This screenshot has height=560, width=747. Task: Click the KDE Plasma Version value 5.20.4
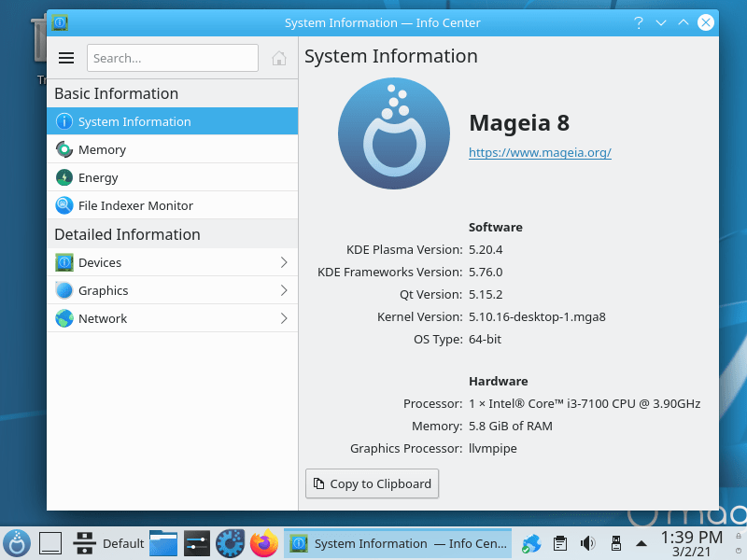(x=486, y=249)
